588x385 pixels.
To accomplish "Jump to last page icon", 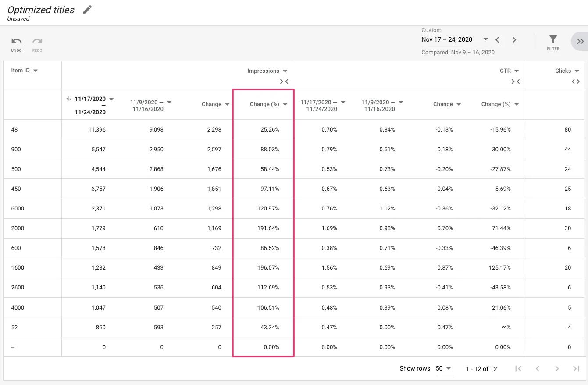I will coord(576,369).
